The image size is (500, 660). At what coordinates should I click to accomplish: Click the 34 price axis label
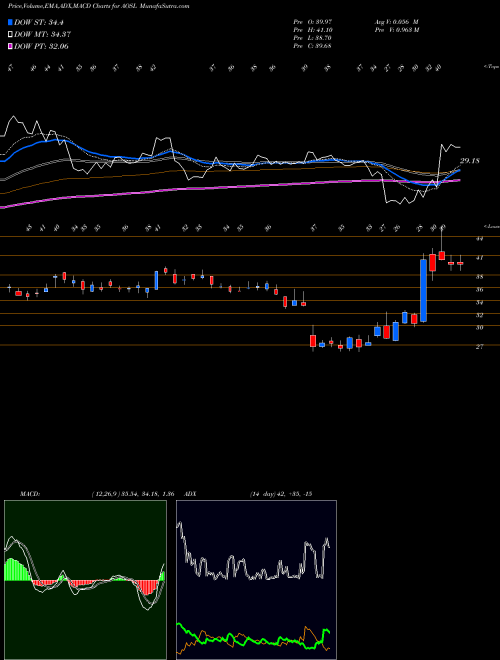[x=479, y=302]
